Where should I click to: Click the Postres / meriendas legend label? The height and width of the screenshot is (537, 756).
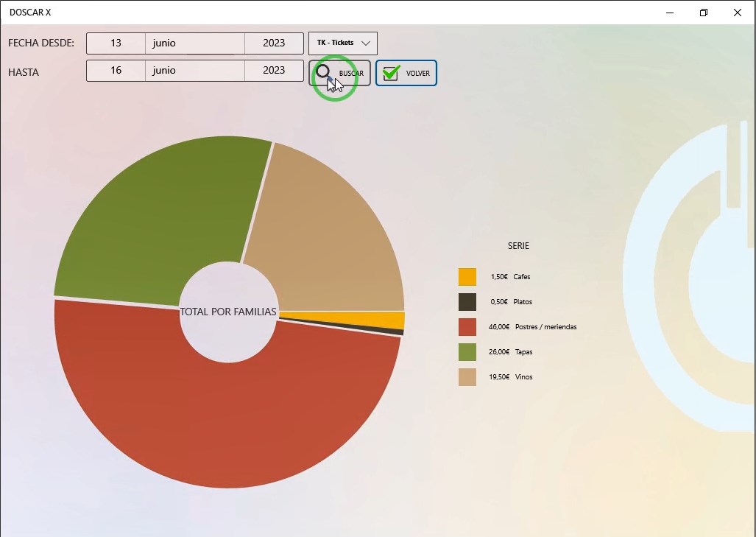(x=545, y=327)
